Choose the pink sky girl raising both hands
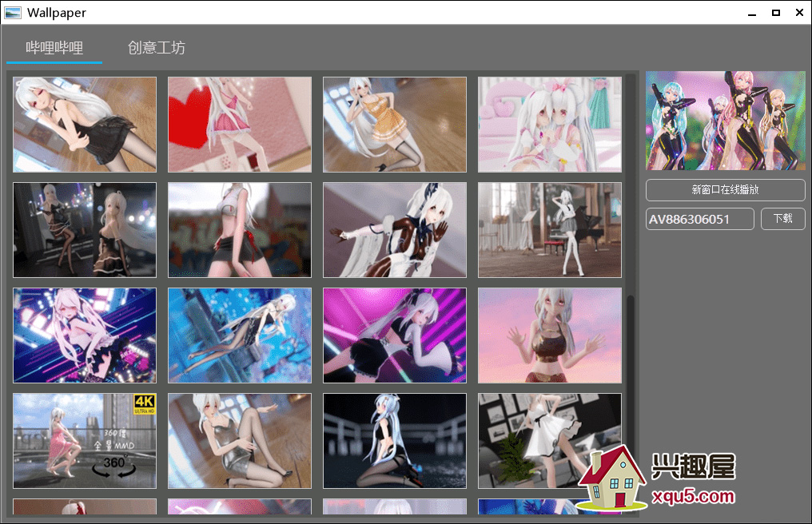The width and height of the screenshot is (812, 524). pyautogui.click(x=549, y=335)
